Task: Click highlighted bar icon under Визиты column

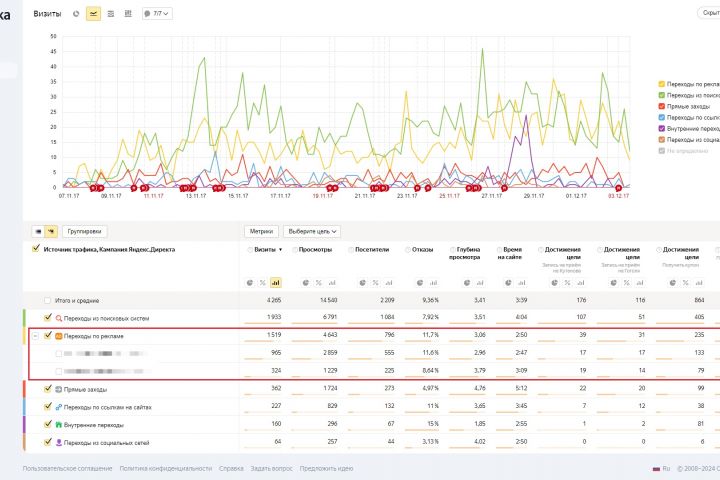Action: [x=276, y=282]
